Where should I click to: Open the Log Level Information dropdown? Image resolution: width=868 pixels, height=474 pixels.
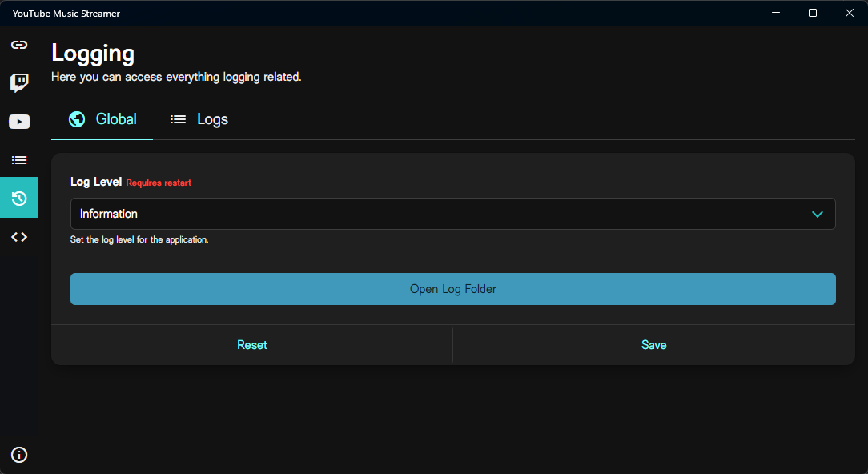[x=453, y=214]
